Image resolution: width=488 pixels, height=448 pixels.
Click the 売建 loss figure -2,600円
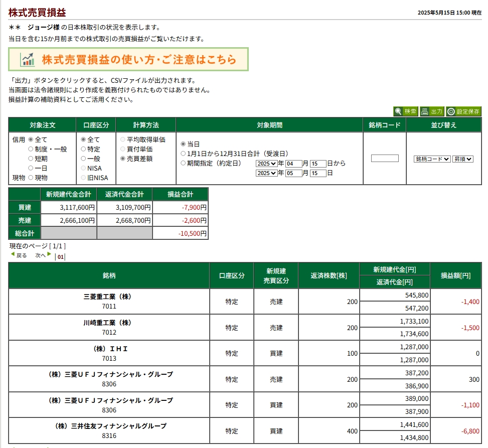point(194,220)
